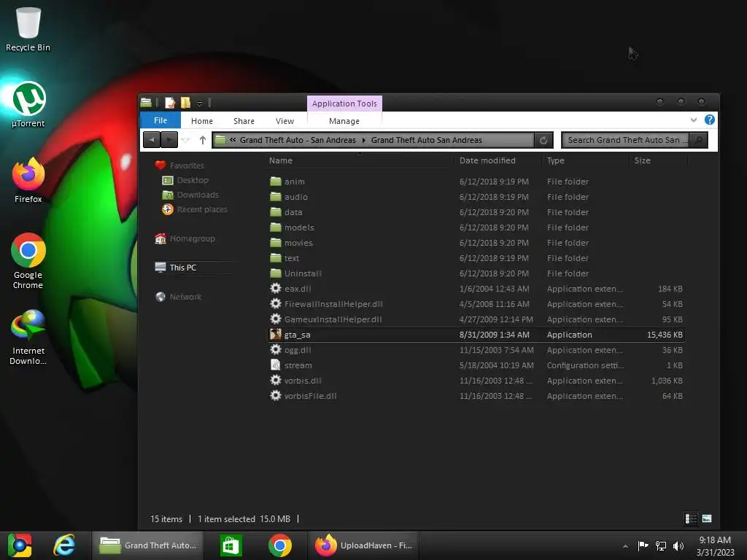Open Internet Explorer from the taskbar
Screen dimensions: 747x560
point(64,545)
